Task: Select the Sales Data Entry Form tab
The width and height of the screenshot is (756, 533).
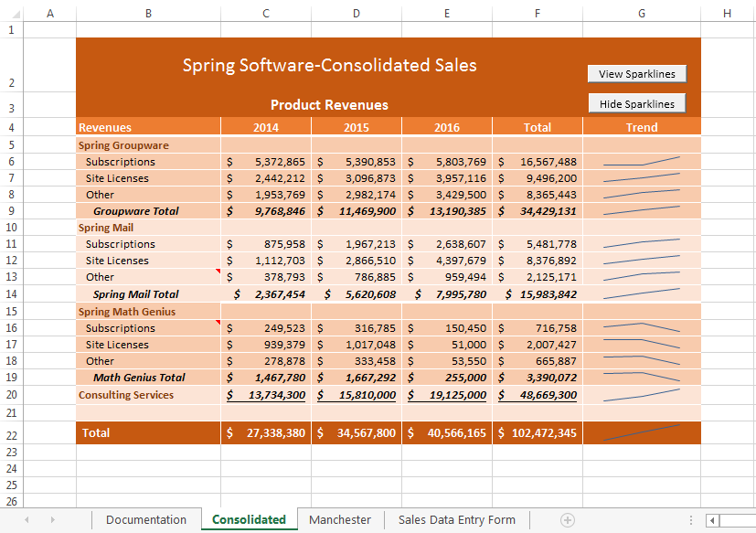Action: pyautogui.click(x=456, y=518)
